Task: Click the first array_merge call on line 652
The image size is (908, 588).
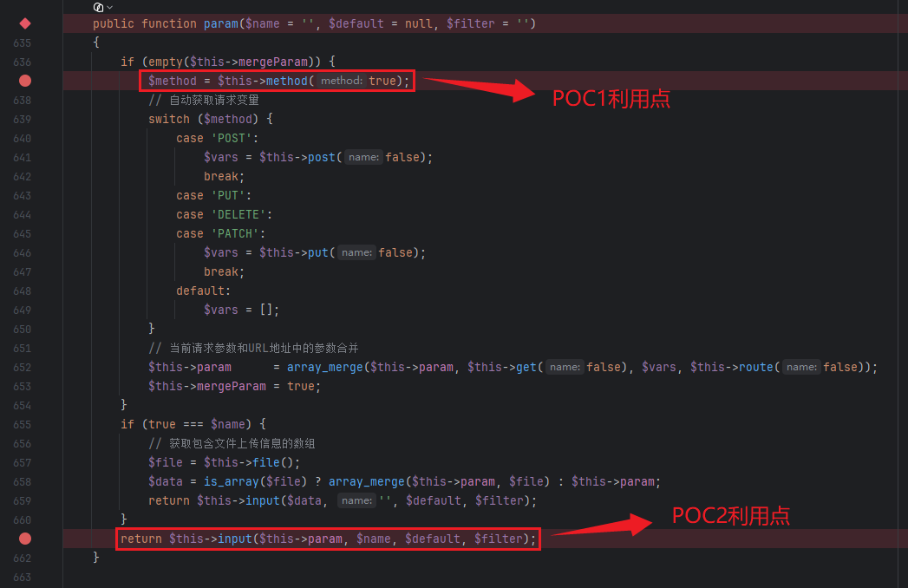Action: pyautogui.click(x=325, y=367)
